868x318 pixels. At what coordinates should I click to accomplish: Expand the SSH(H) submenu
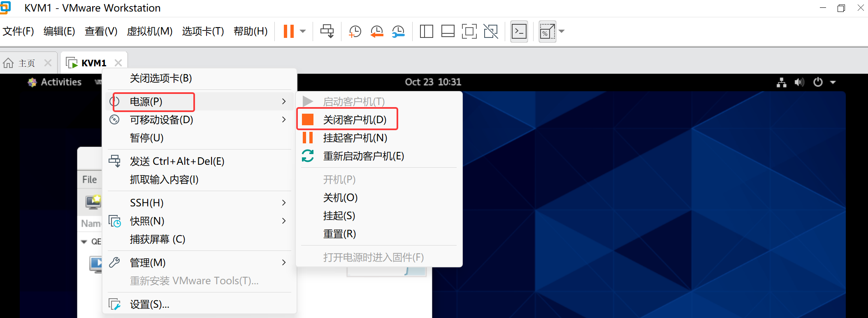[x=199, y=203]
